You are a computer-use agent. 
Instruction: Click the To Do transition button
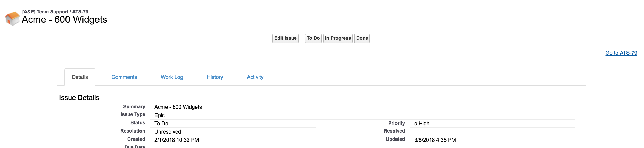pos(313,38)
